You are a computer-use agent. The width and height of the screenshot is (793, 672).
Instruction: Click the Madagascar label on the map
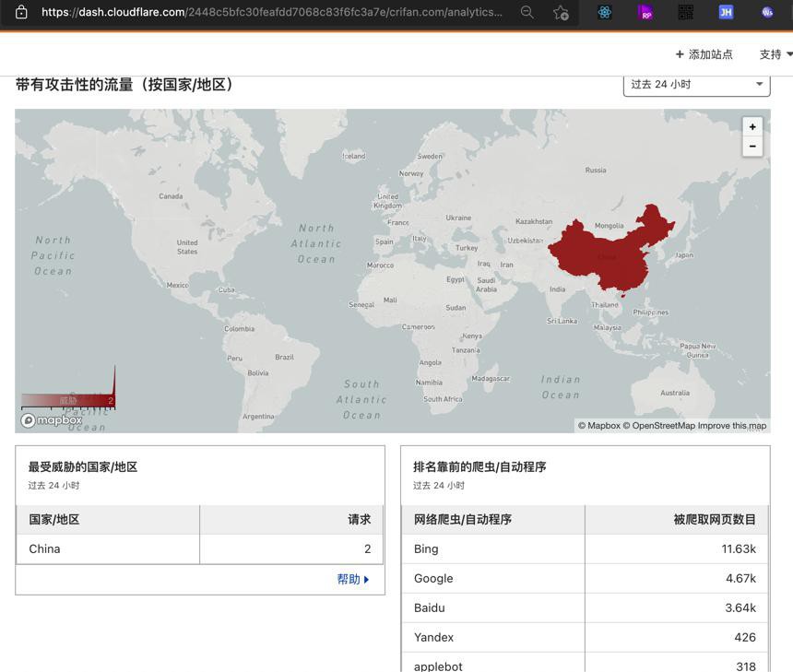coord(491,379)
